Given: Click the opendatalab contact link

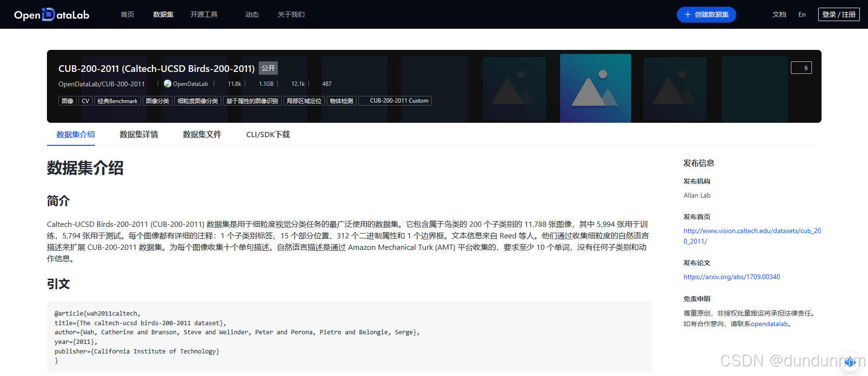Looking at the screenshot, I should [769, 324].
